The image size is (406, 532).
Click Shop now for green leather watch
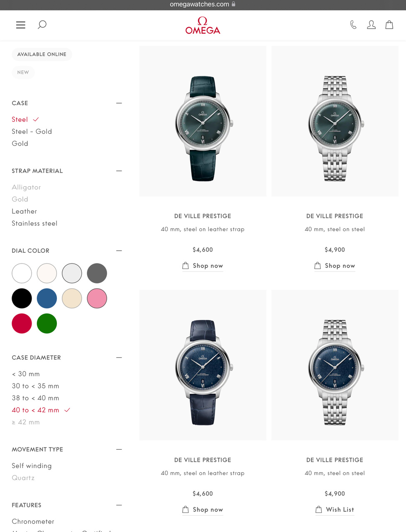pyautogui.click(x=203, y=266)
